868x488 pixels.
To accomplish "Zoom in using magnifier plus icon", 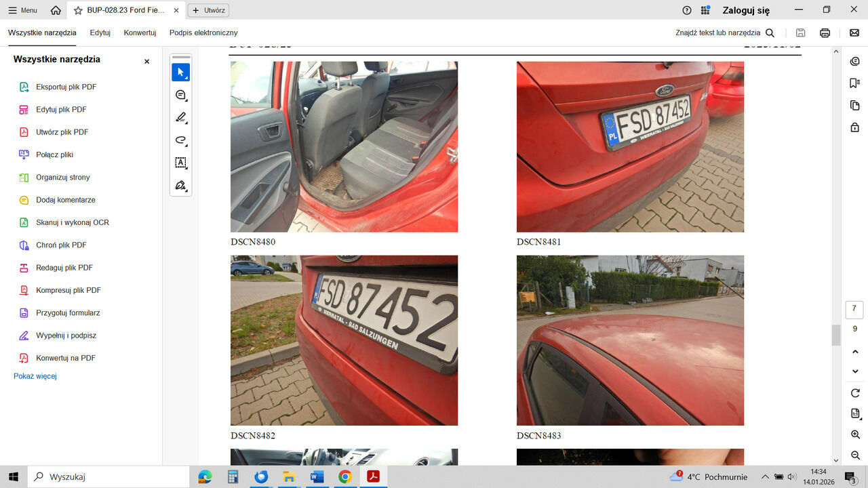I will pyautogui.click(x=855, y=434).
